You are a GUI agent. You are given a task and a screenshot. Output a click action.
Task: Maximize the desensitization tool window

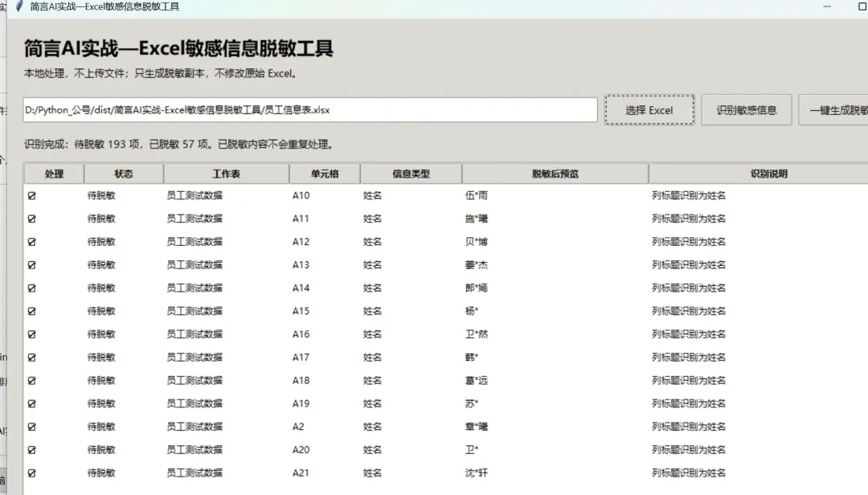[862, 6]
